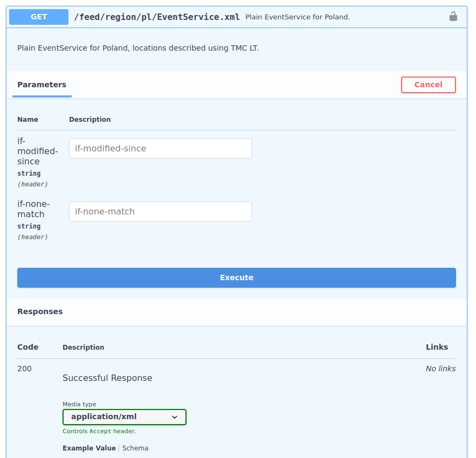Focus the if-none-match input field
476x458 pixels.
[x=160, y=211]
